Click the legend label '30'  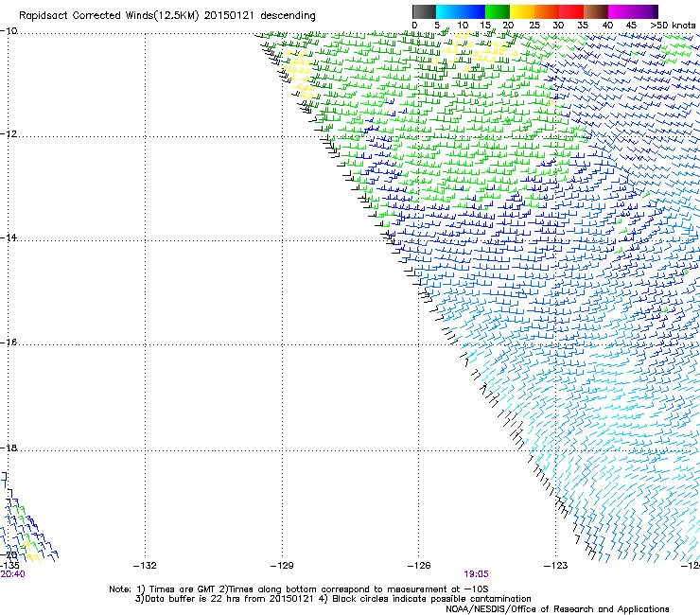tap(558, 26)
